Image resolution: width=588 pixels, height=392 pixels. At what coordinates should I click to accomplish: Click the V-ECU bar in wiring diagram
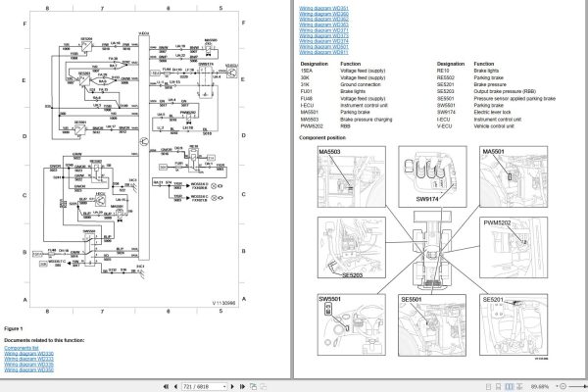pyautogui.click(x=144, y=147)
